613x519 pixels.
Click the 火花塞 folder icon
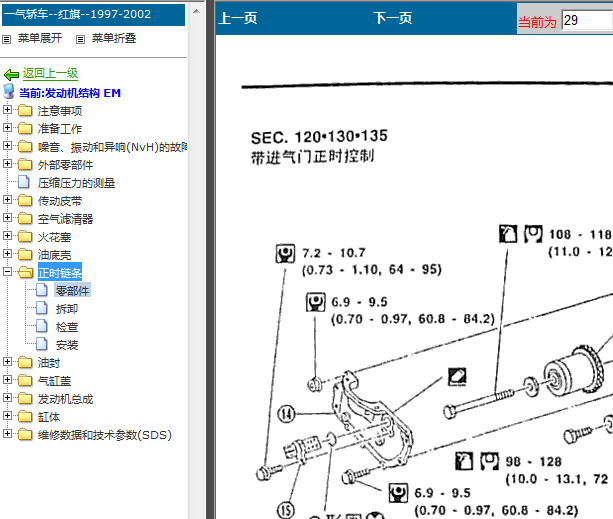point(25,236)
